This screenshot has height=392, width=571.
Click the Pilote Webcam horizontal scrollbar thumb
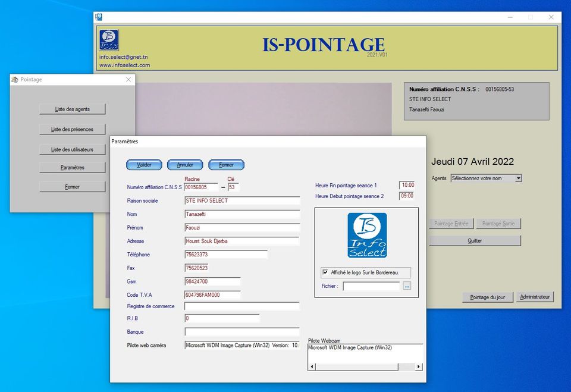click(x=357, y=366)
